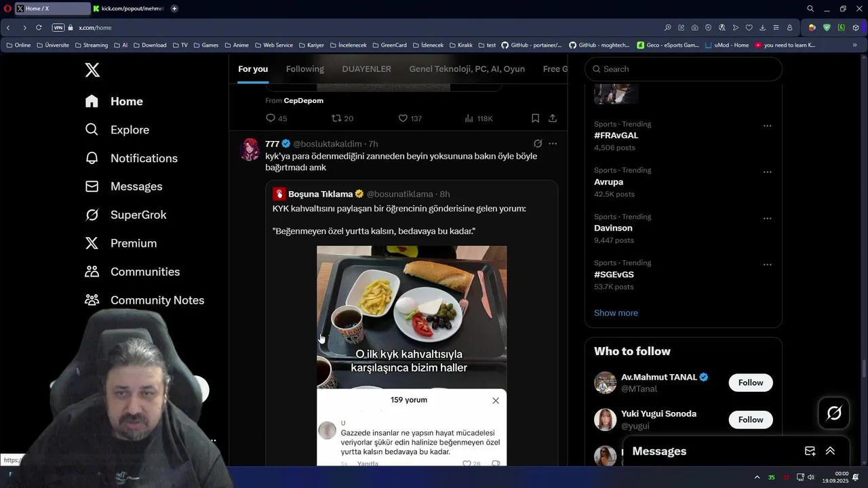The image size is (868, 488).
Task: Open more options for #SGEvGS trend
Action: pyautogui.click(x=767, y=264)
